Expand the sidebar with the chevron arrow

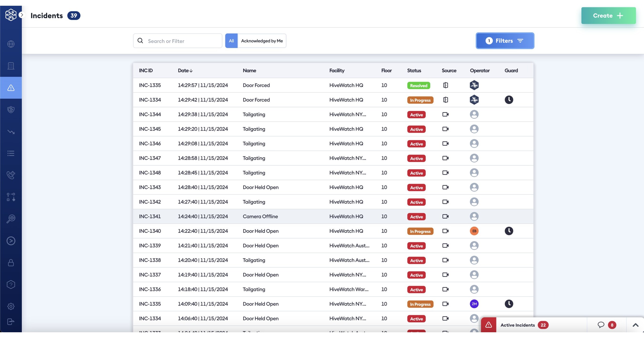[x=22, y=15]
